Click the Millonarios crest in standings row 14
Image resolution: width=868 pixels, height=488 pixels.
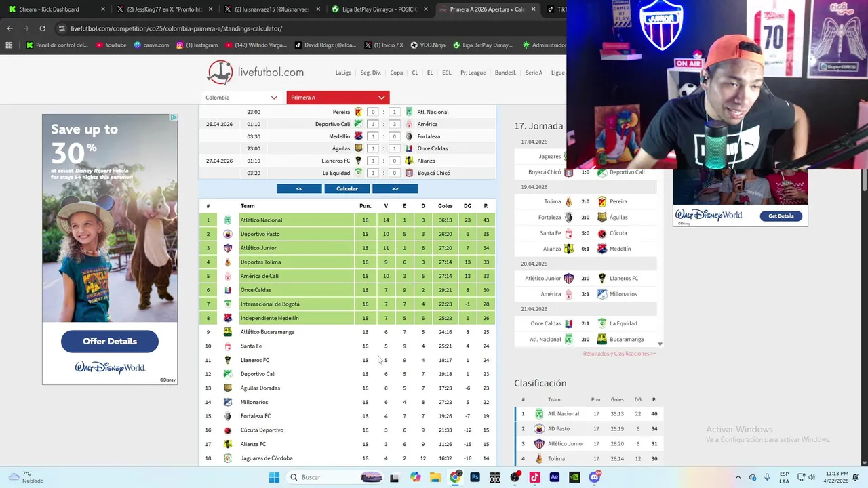pyautogui.click(x=228, y=402)
